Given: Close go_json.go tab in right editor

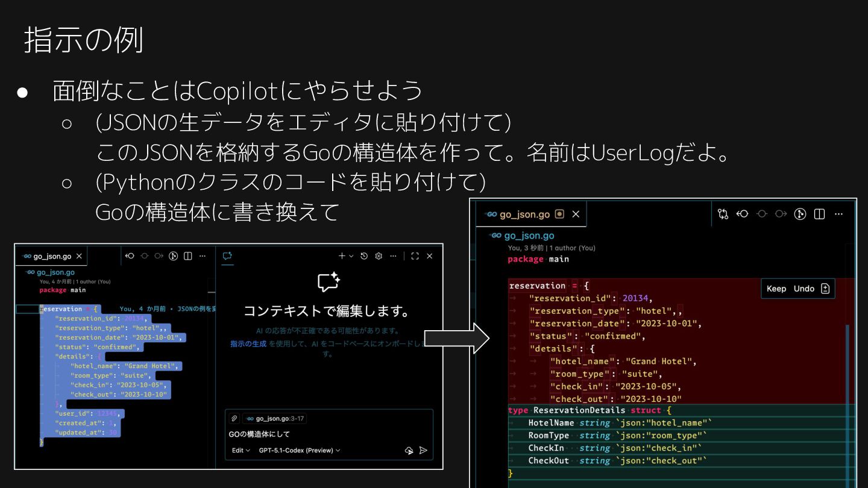Looking at the screenshot, I should coord(576,214).
